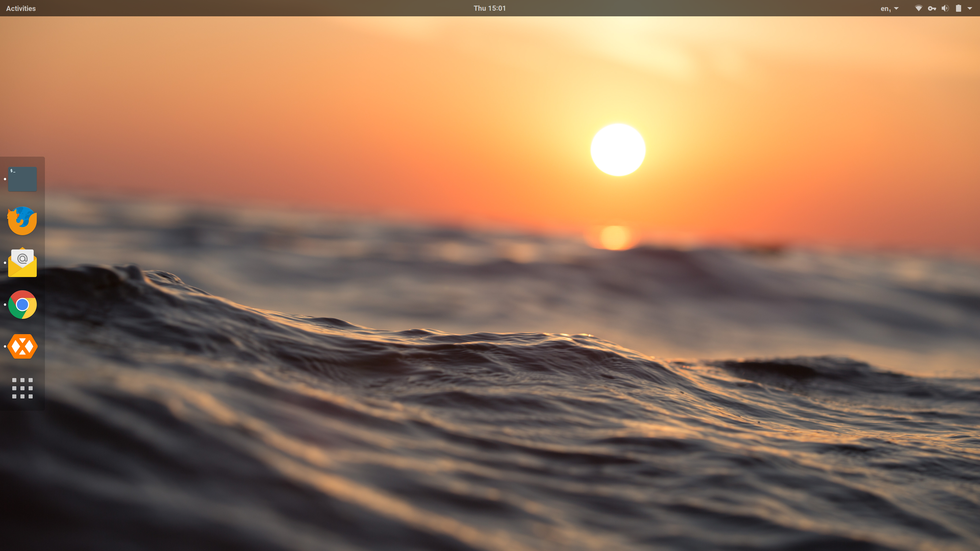Launch Google Chrome from the dock

[x=22, y=305]
